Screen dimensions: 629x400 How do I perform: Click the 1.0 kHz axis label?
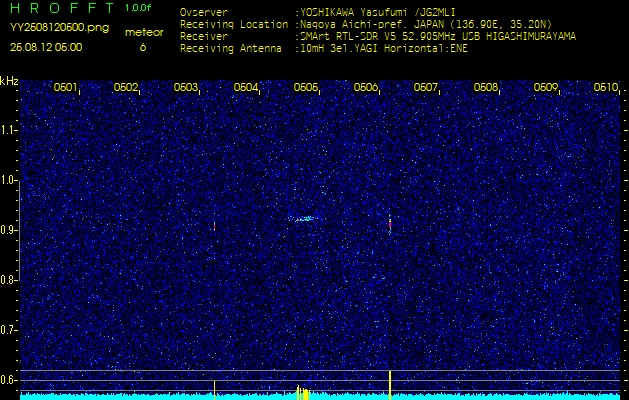(x=8, y=181)
